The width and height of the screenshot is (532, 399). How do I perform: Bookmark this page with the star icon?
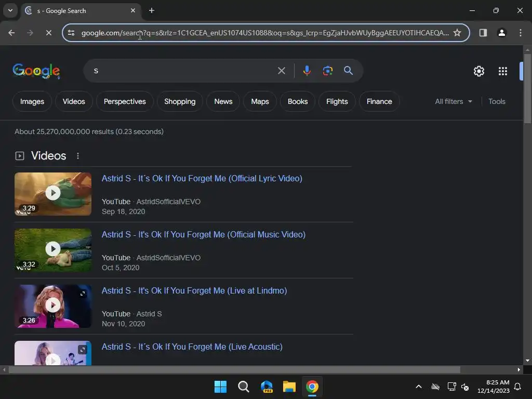457,33
